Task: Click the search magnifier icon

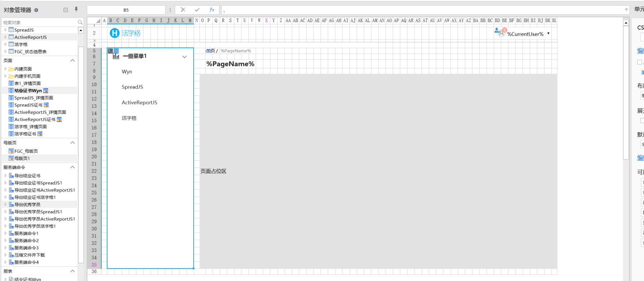Action: click(x=80, y=22)
